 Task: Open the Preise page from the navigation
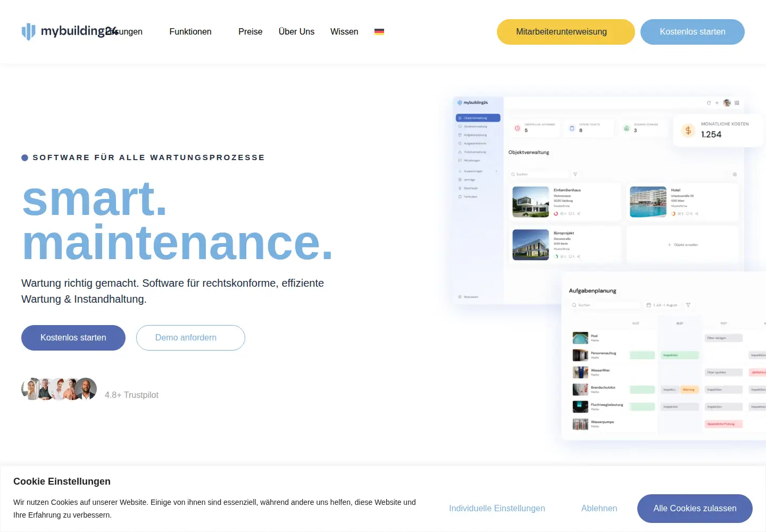pyautogui.click(x=251, y=32)
